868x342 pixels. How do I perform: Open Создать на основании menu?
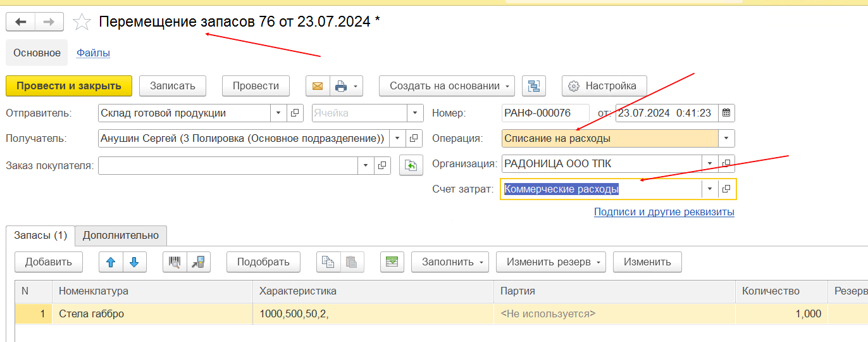point(447,86)
